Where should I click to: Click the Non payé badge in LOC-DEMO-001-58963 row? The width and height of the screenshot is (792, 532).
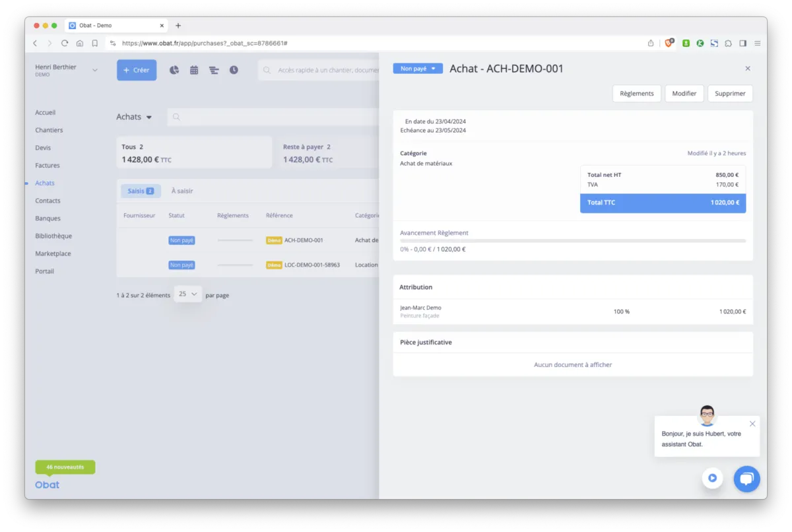click(x=181, y=265)
